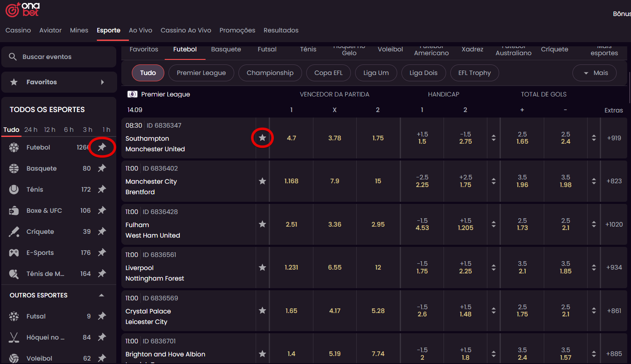Pin Futebol in the sports sidebar

[x=102, y=147]
